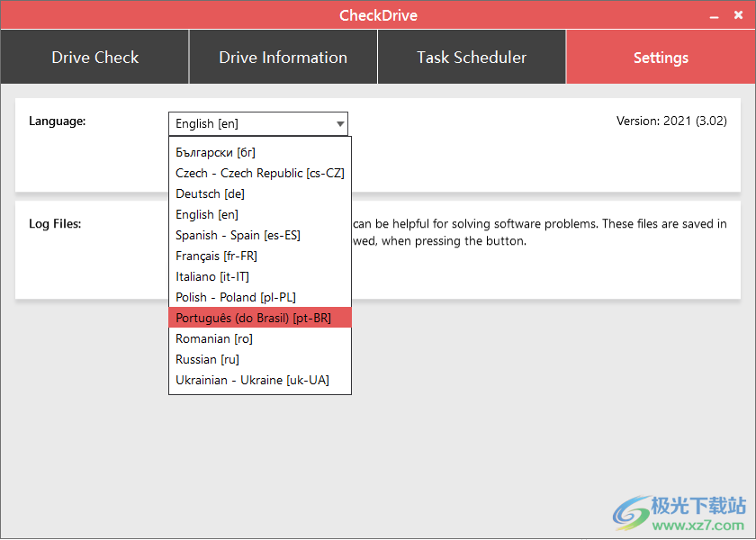
Task: Select Russian [ru] from the list
Action: point(260,360)
